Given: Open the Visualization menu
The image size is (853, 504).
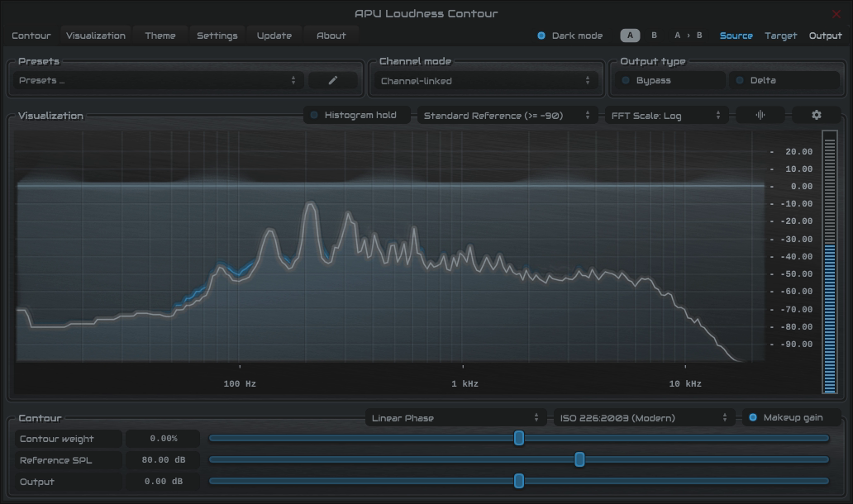Looking at the screenshot, I should pyautogui.click(x=96, y=36).
